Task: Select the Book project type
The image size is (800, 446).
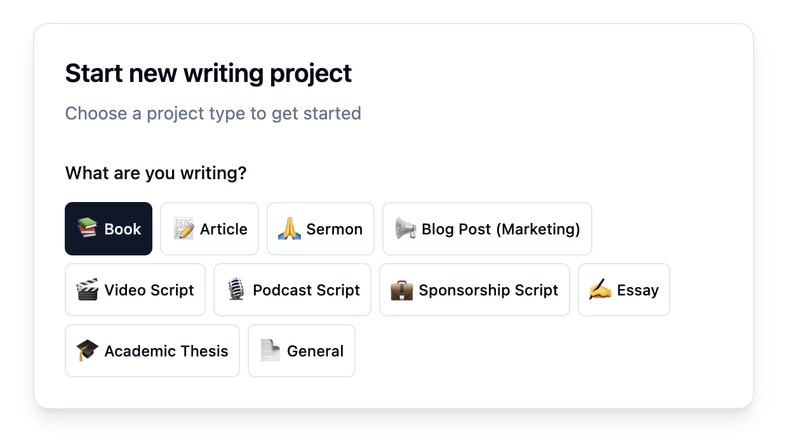Action: click(123, 229)
